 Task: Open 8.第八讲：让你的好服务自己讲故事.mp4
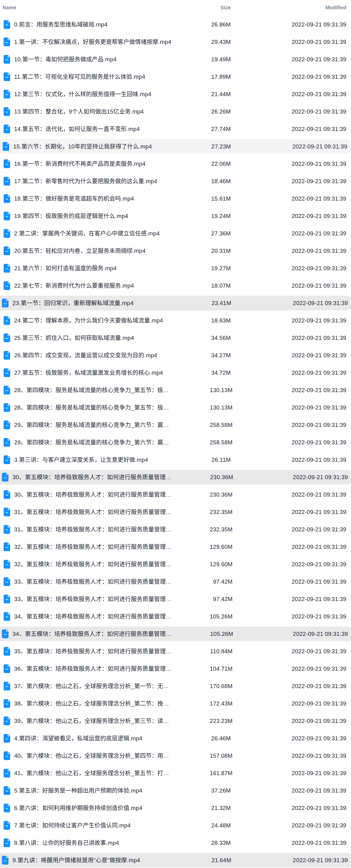tap(67, 843)
